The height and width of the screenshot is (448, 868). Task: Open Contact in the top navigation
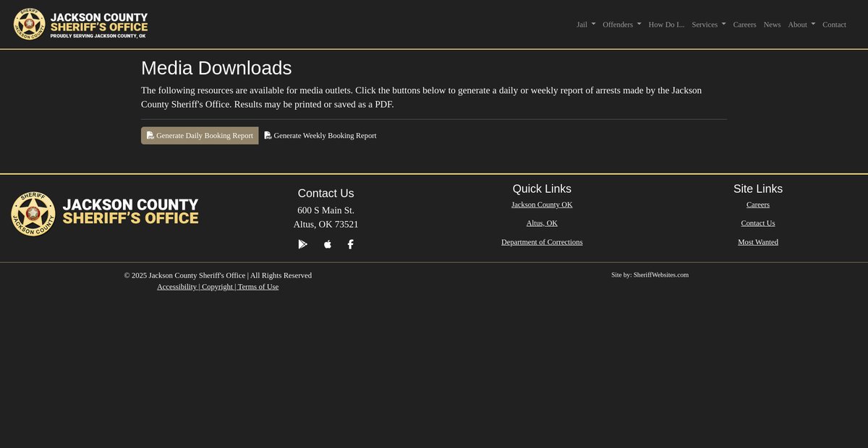[x=834, y=25]
